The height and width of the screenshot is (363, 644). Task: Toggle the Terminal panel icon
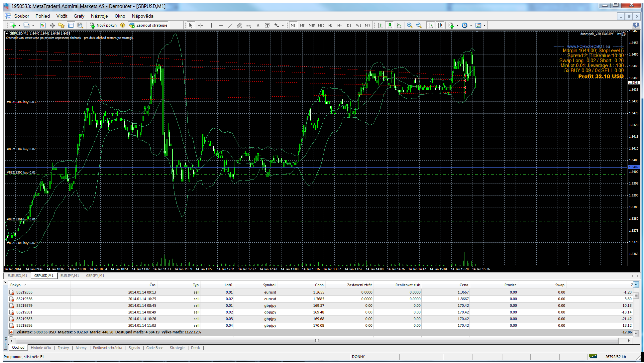(x=71, y=25)
